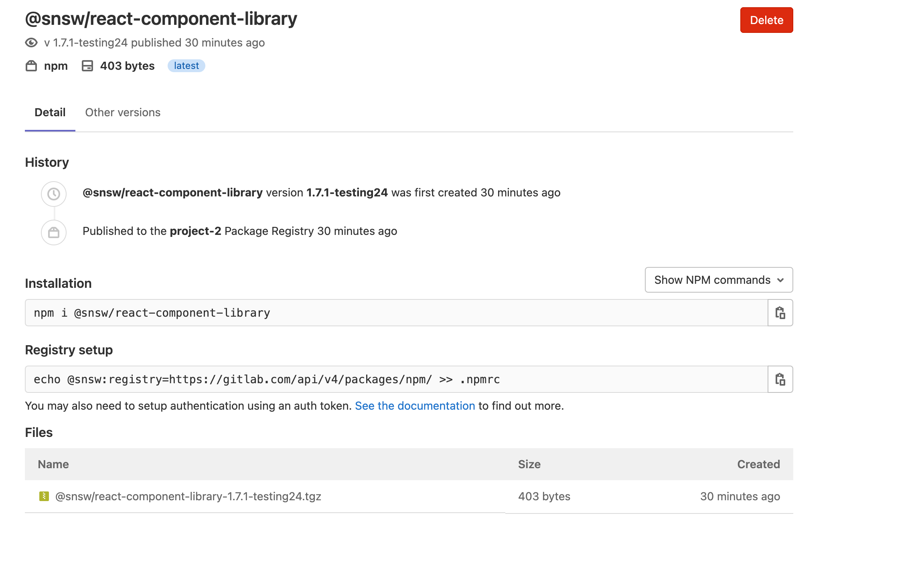This screenshot has height=562, width=924.
Task: Copy the npm install command
Action: tap(780, 313)
